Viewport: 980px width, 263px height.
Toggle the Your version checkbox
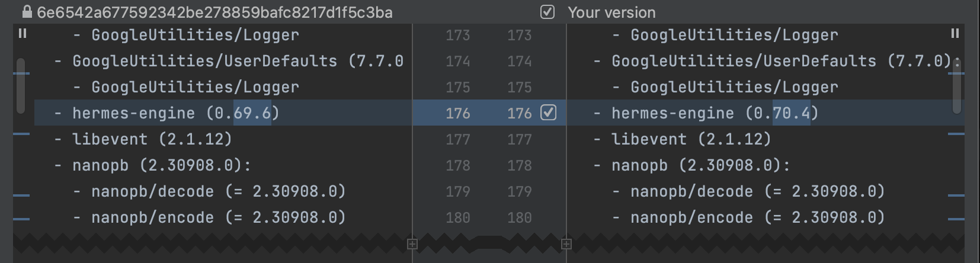pos(547,12)
